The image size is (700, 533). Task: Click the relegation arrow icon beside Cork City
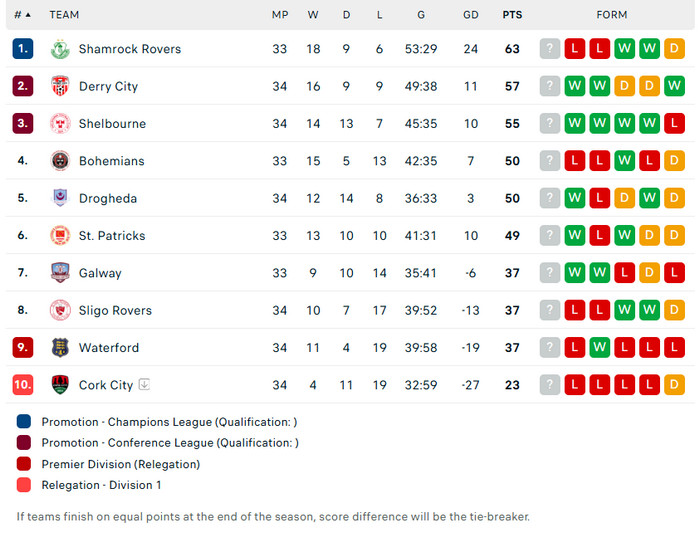click(144, 384)
